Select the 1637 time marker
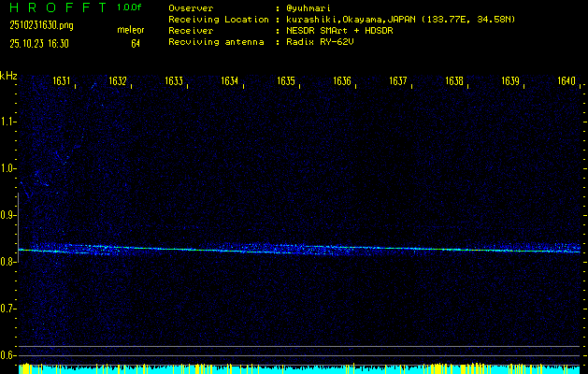Viewport: 588px width, 374px height. point(398,81)
